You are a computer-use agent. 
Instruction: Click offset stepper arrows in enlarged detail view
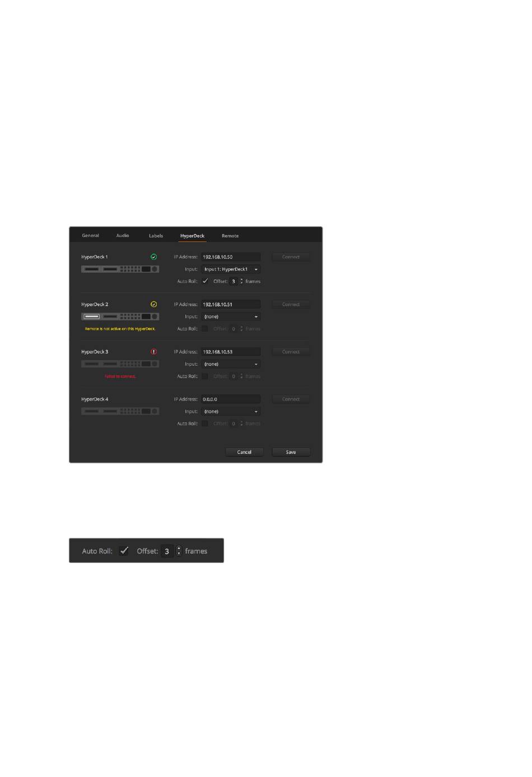(179, 551)
